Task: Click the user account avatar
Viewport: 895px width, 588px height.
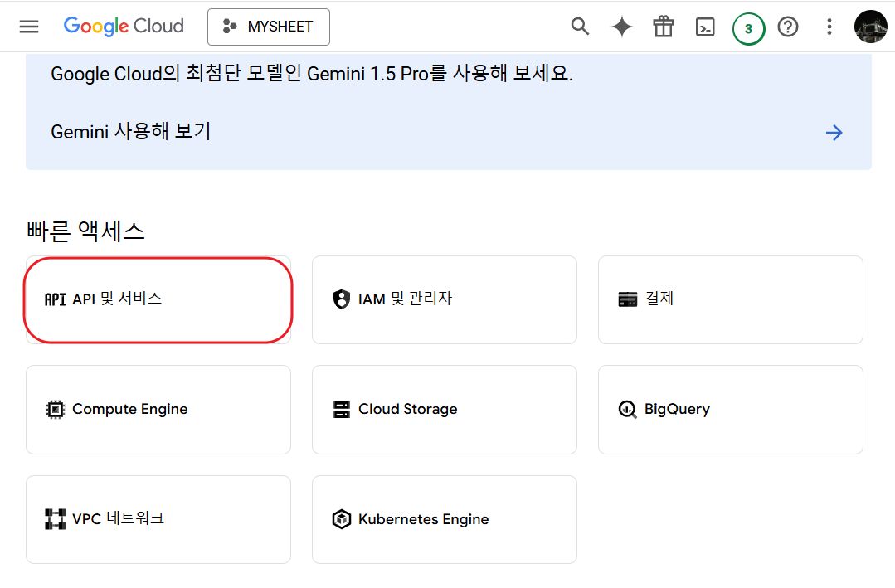Action: pos(870,27)
